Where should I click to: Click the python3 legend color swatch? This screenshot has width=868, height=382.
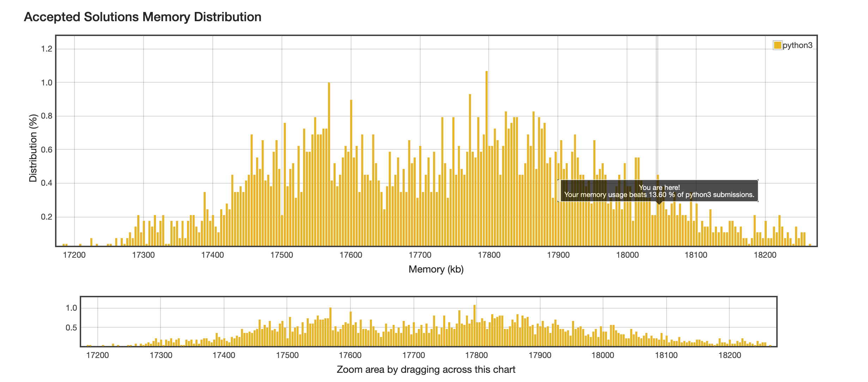(777, 45)
